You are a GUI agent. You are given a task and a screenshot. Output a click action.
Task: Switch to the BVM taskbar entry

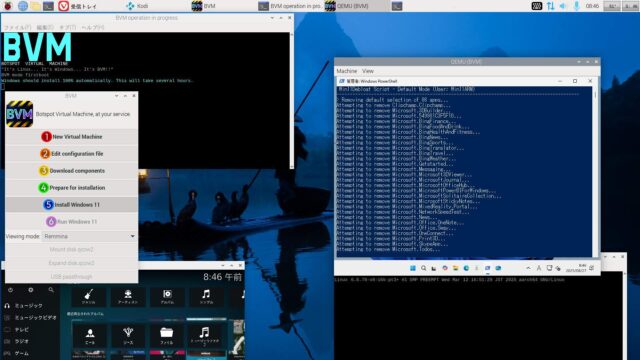[203, 6]
